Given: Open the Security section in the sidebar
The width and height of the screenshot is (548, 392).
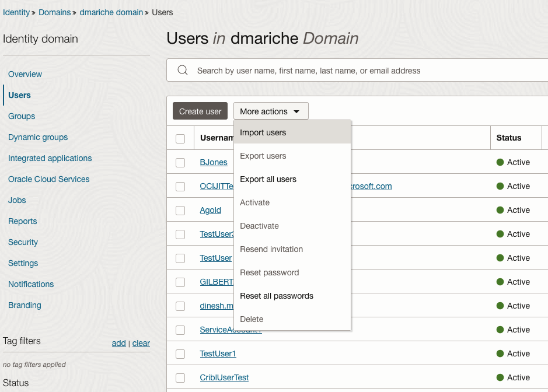Looking at the screenshot, I should click(x=23, y=242).
